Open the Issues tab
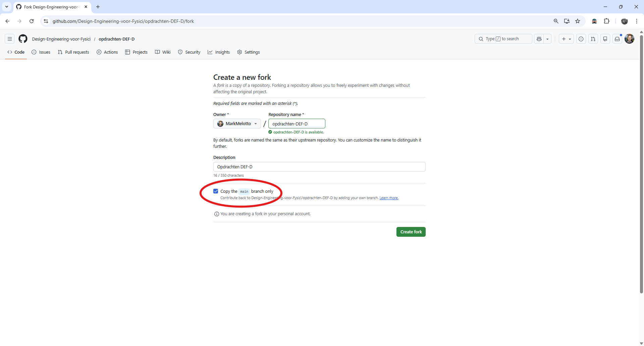The height and width of the screenshot is (346, 644). pyautogui.click(x=41, y=52)
